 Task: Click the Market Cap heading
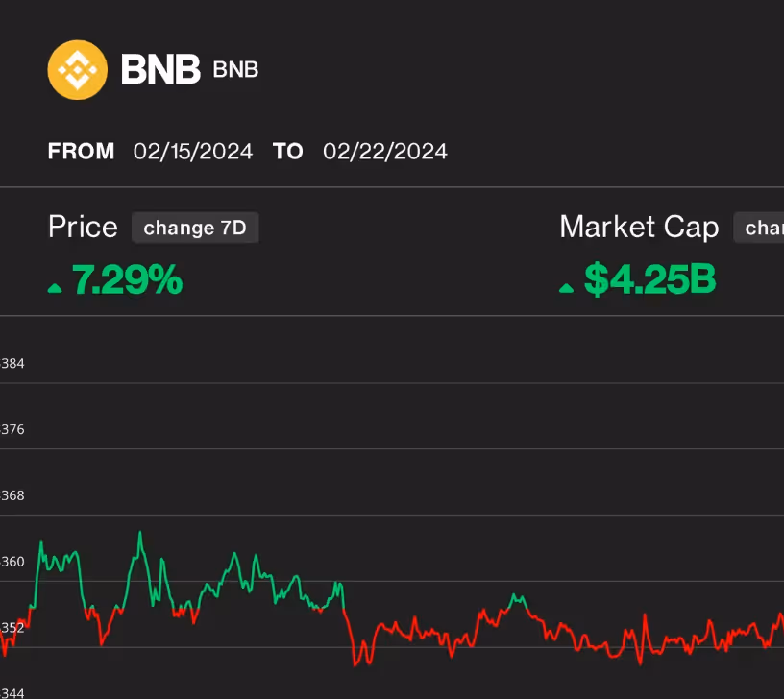(639, 228)
